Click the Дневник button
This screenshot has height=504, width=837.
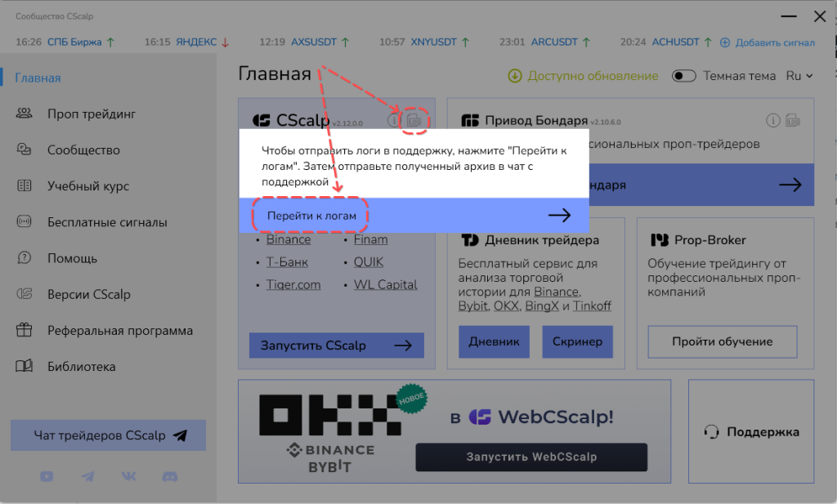pyautogui.click(x=494, y=341)
